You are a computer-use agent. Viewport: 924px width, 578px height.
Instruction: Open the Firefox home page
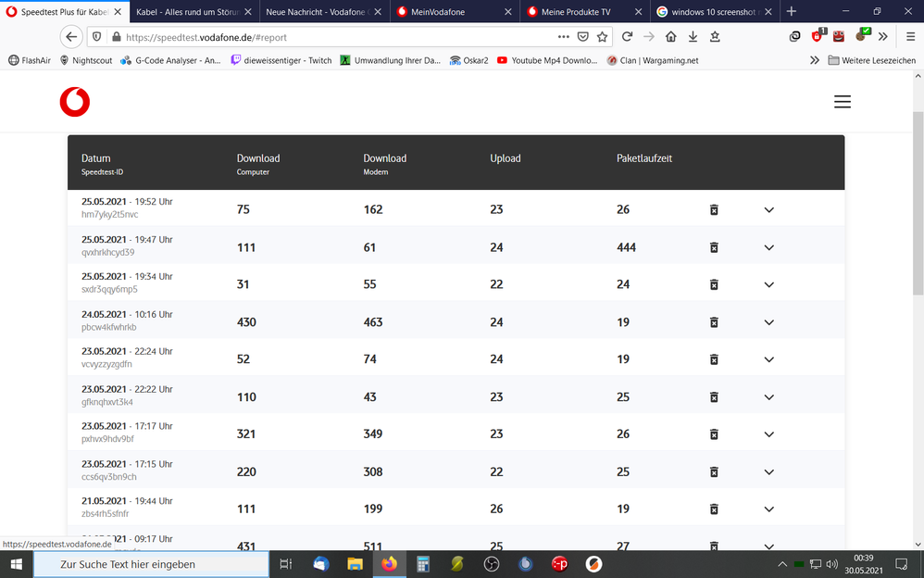point(670,36)
